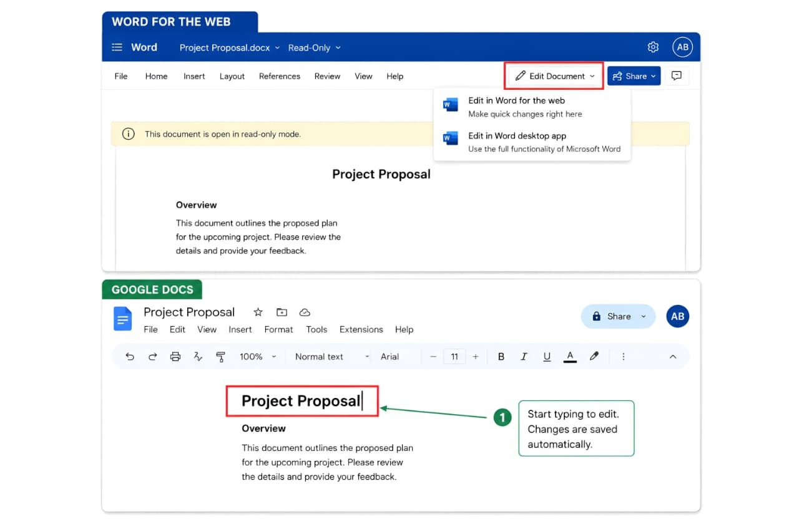Open the Word app launcher hamburger menu
799x532 pixels.
[117, 47]
